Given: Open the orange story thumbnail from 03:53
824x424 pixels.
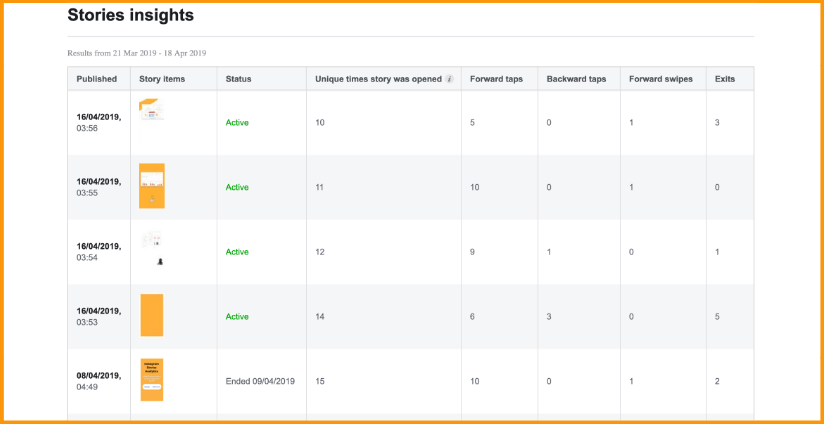Looking at the screenshot, I should pos(152,315).
